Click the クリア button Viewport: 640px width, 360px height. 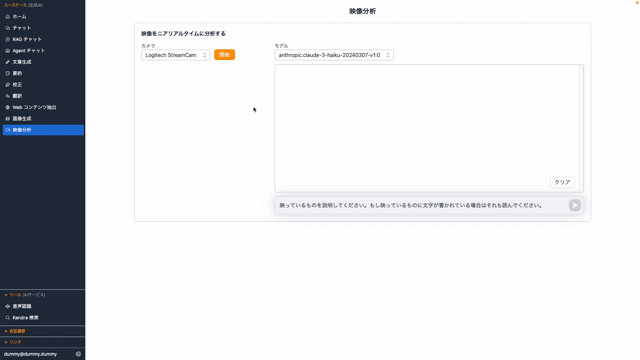[562, 182]
